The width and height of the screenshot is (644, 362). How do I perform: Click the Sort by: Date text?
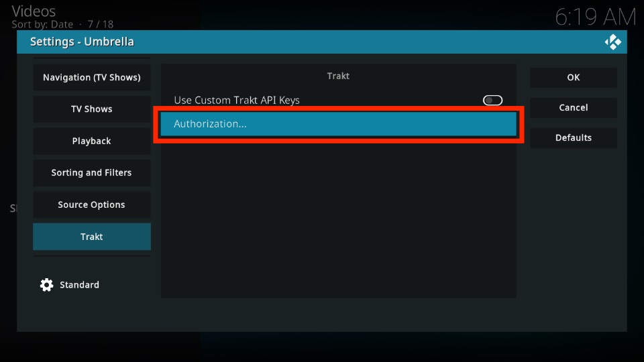pos(42,25)
